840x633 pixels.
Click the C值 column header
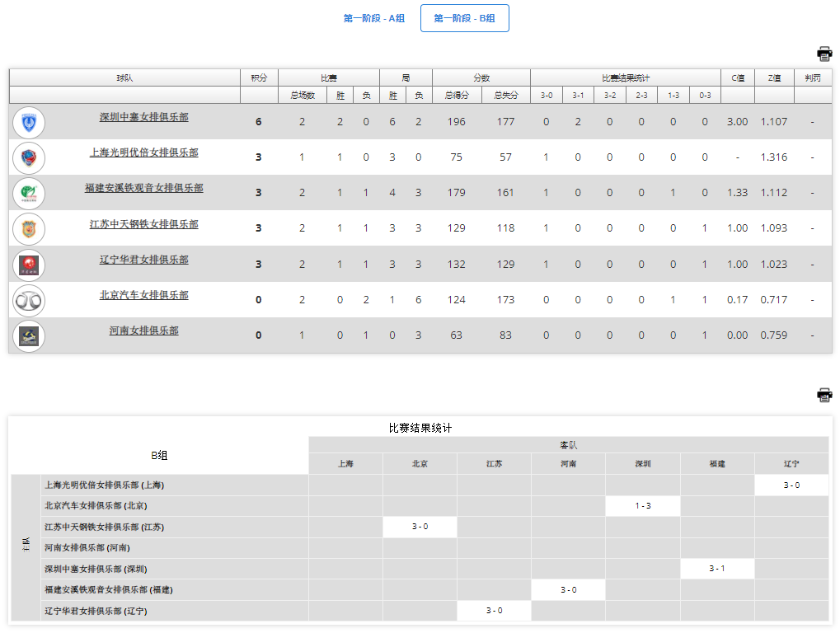pos(738,77)
